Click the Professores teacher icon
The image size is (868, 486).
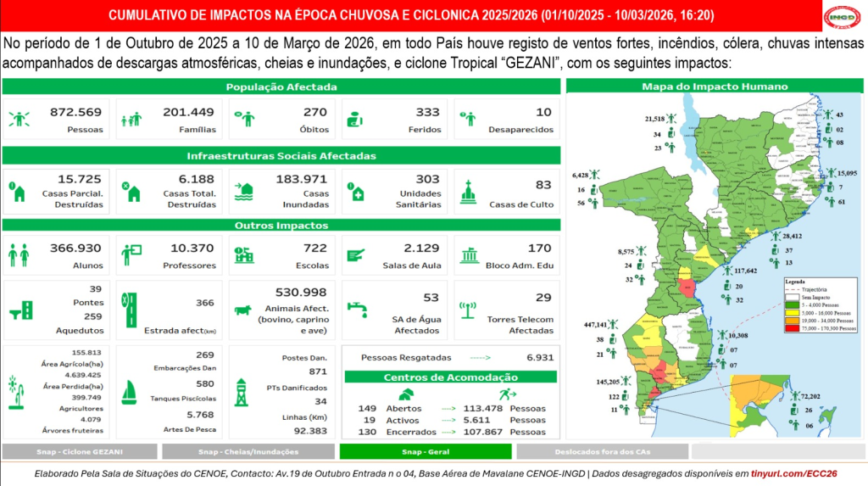tap(131, 254)
